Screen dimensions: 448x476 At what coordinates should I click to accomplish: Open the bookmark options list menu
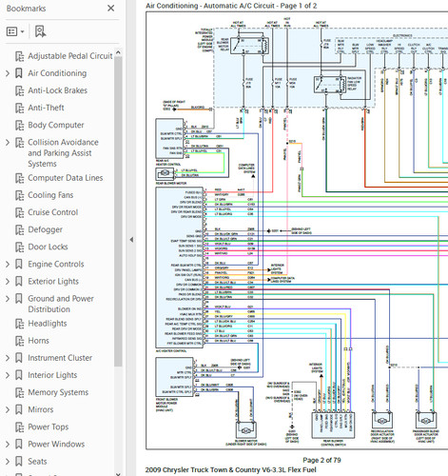point(15,31)
